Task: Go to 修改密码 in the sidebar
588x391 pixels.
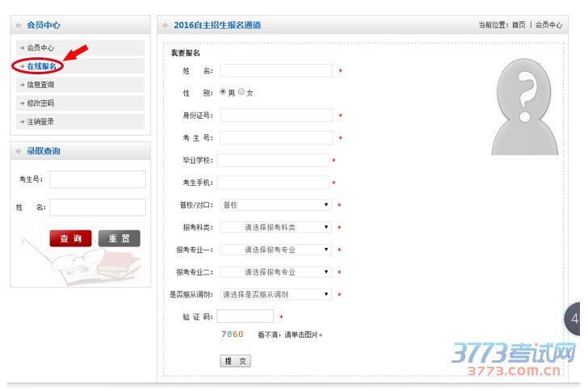Action: [x=40, y=103]
